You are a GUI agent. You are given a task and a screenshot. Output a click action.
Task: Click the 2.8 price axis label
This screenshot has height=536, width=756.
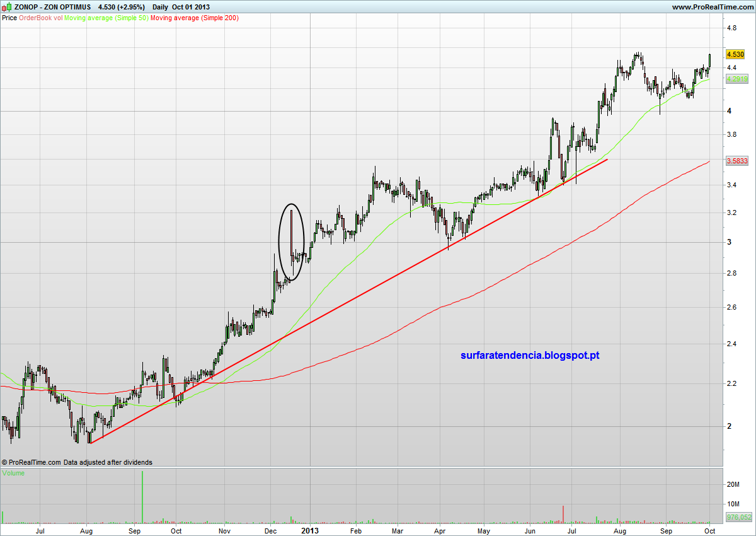tap(731, 273)
